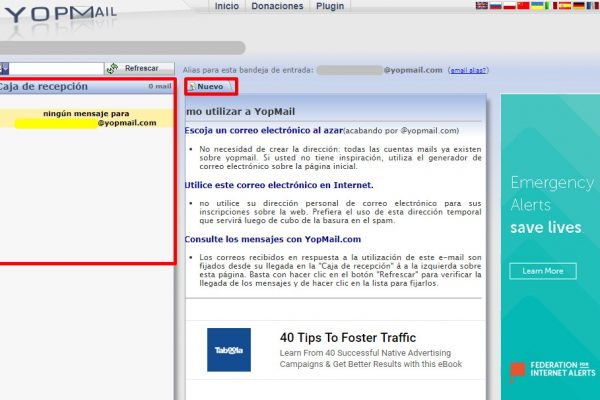
Task: Switch language with the UK flag icon
Action: click(x=481, y=5)
